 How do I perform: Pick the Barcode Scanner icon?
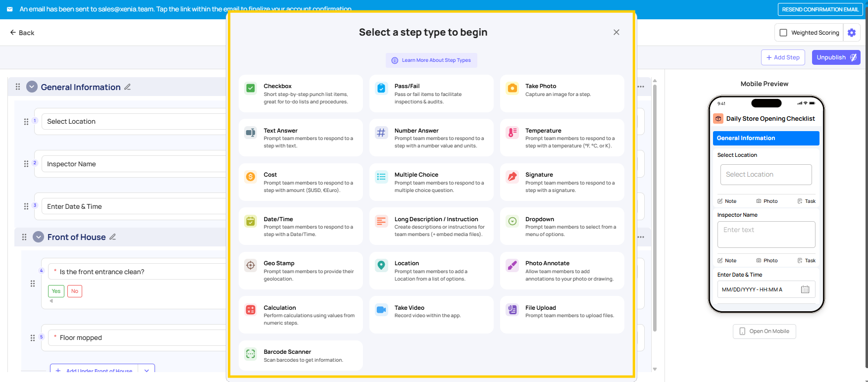coord(251,354)
